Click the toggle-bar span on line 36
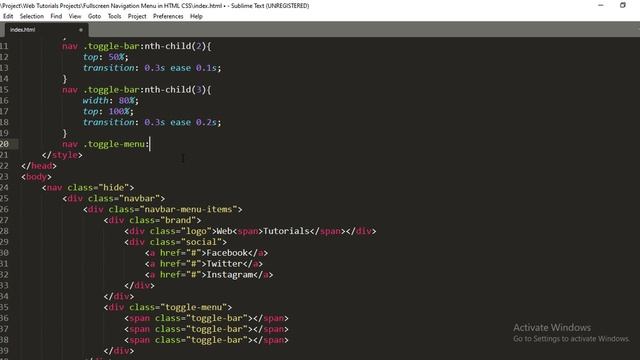Image resolution: width=640 pixels, height=360 pixels. click(206, 318)
